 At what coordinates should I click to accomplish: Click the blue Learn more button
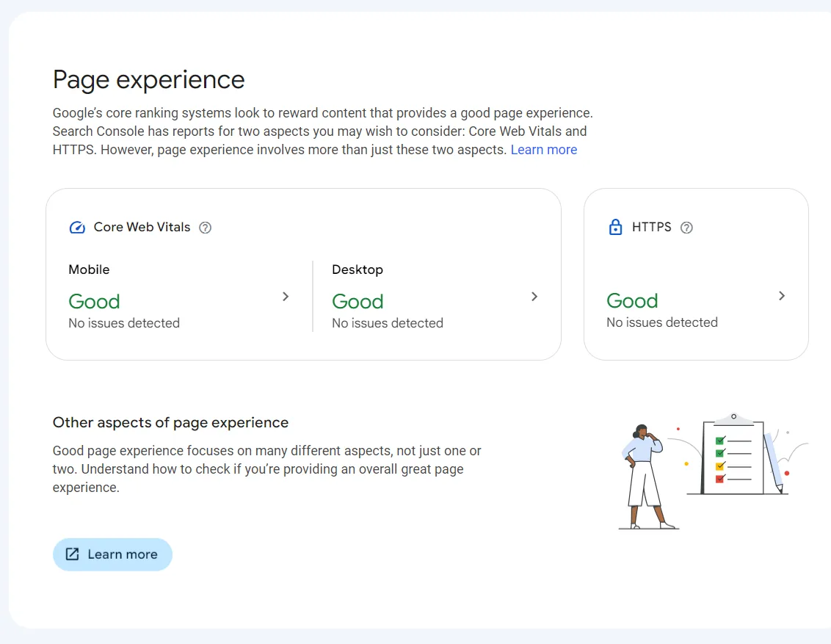112,554
